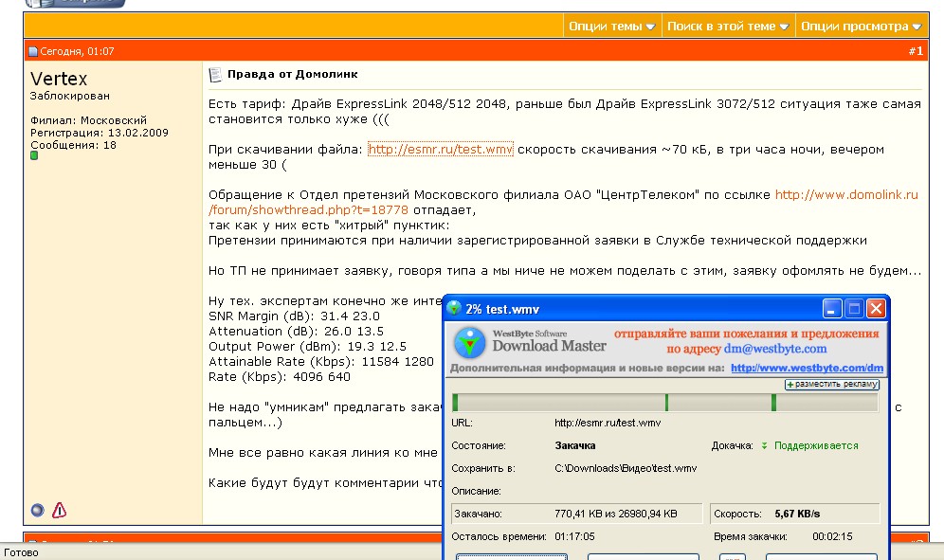Screen dimensions: 944x560
Task: Click the download progress bar
Action: coord(664,403)
